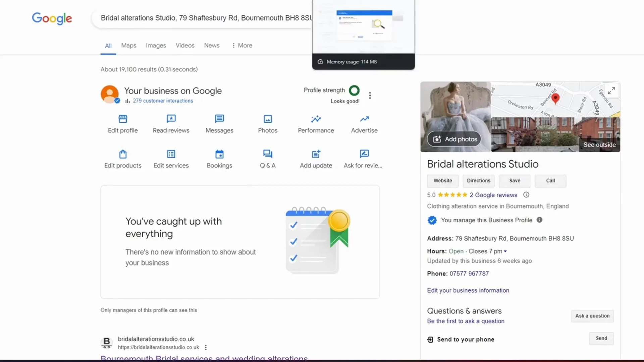Click Edit your business information link
The width and height of the screenshot is (644, 362).
click(468, 290)
